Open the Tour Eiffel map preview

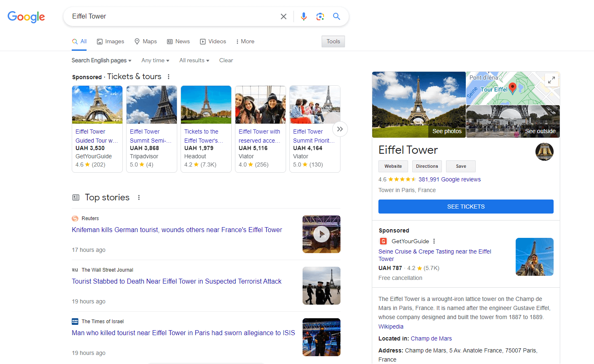tap(513, 88)
